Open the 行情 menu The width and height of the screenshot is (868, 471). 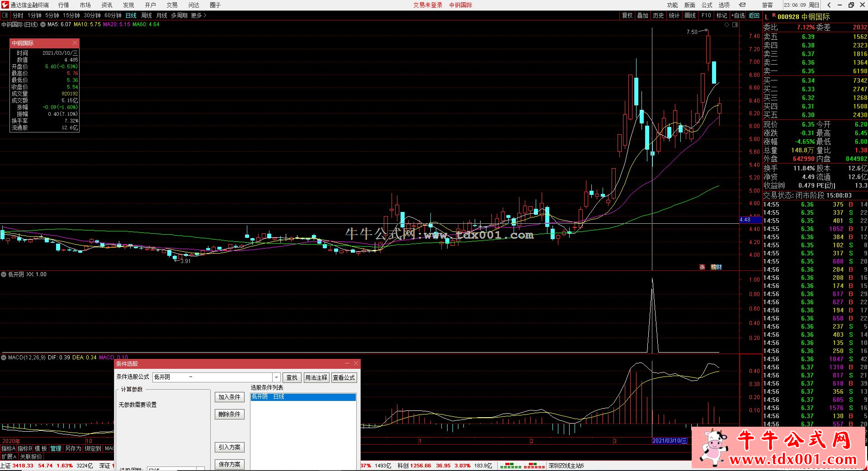(x=64, y=5)
